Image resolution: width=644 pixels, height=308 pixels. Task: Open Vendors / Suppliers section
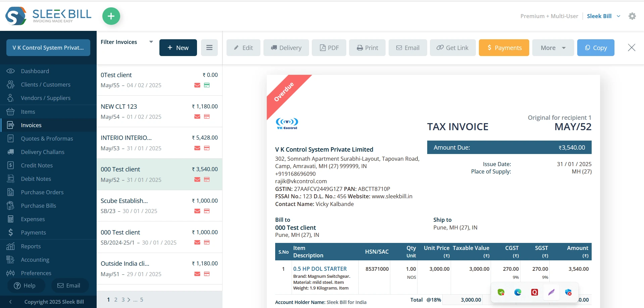(x=48, y=98)
